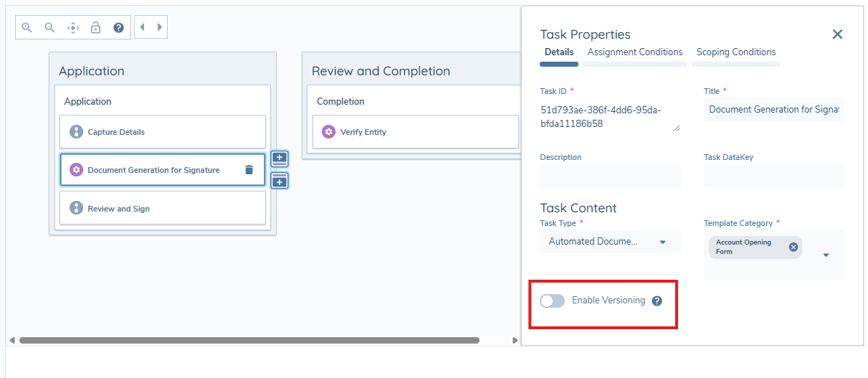Click the scrollbar left arrow
This screenshot has width=868, height=378.
coord(11,340)
